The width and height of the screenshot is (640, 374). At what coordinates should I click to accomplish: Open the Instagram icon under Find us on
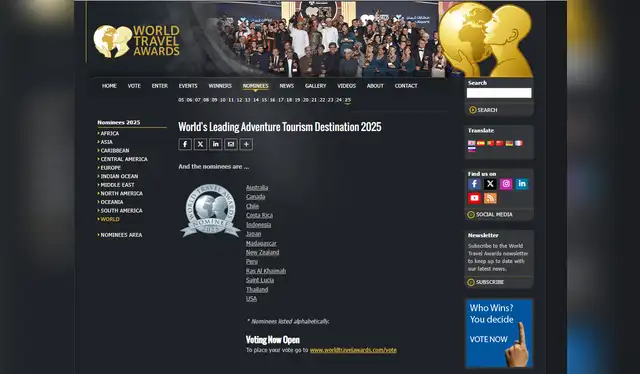[x=506, y=184]
